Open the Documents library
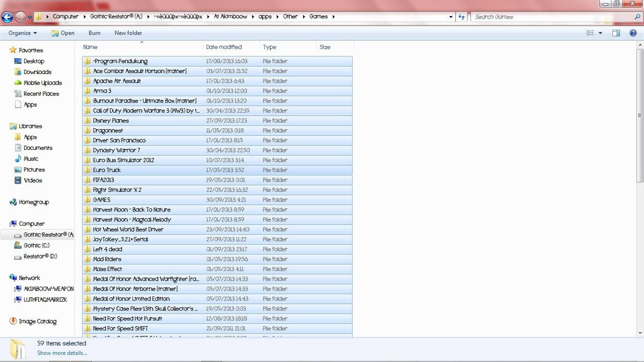This screenshot has width=644, height=362. (38, 148)
